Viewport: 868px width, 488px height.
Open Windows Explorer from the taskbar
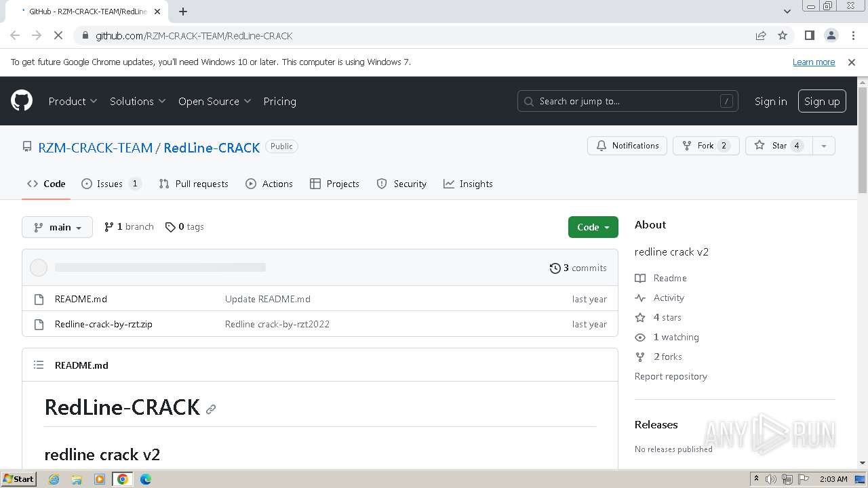point(77,479)
